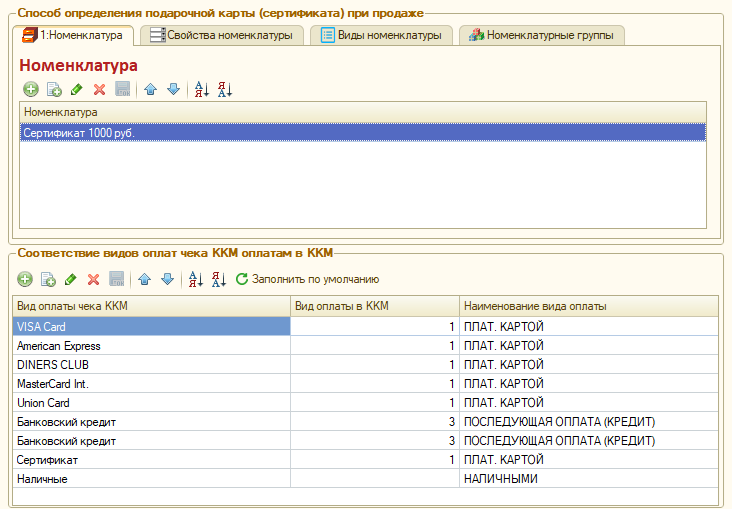Open the Номенклатурные группы tab
Viewport: 732px width, 509px height.
click(541, 35)
